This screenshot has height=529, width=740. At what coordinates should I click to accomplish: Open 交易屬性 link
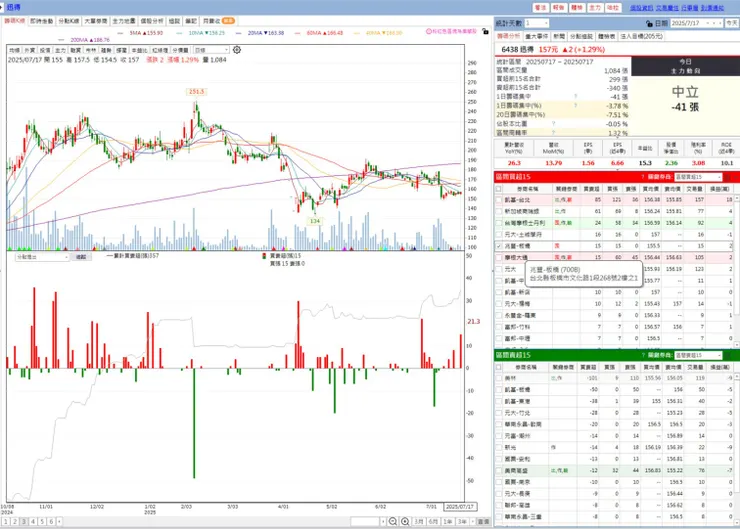(667, 8)
